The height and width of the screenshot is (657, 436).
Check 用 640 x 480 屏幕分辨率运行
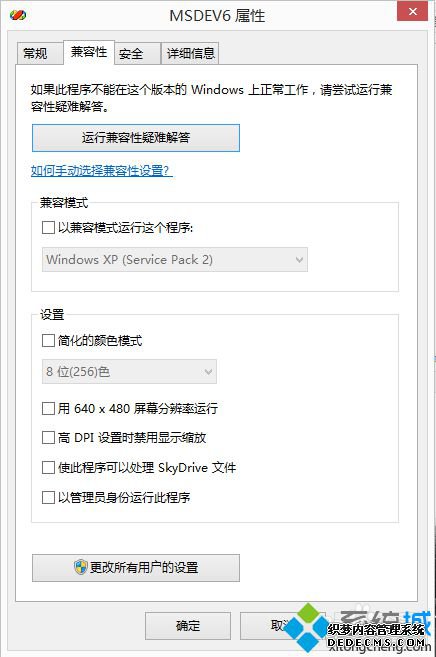pyautogui.click(x=48, y=408)
